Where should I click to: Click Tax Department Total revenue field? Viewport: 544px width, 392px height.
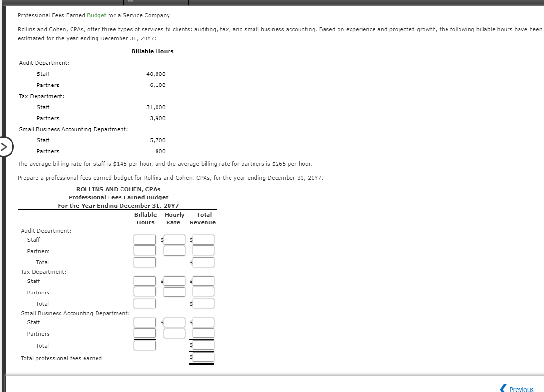(203, 303)
